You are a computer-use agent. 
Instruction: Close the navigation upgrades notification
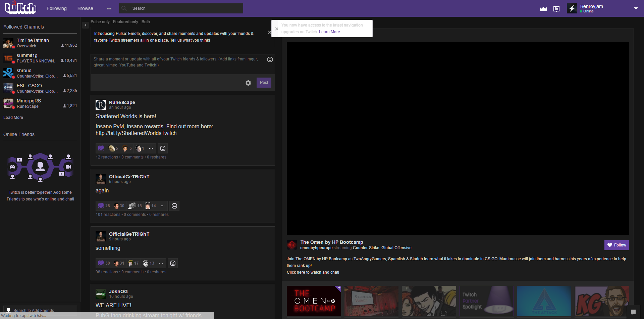[x=277, y=29]
